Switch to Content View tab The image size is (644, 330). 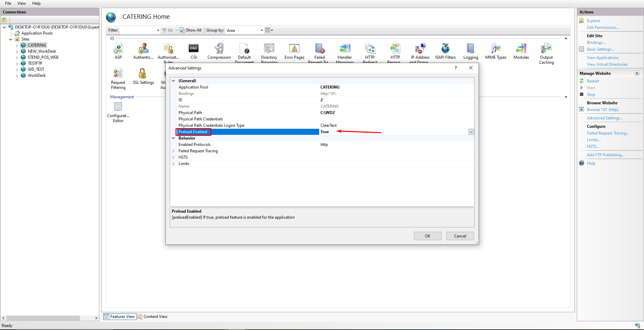[x=155, y=317]
